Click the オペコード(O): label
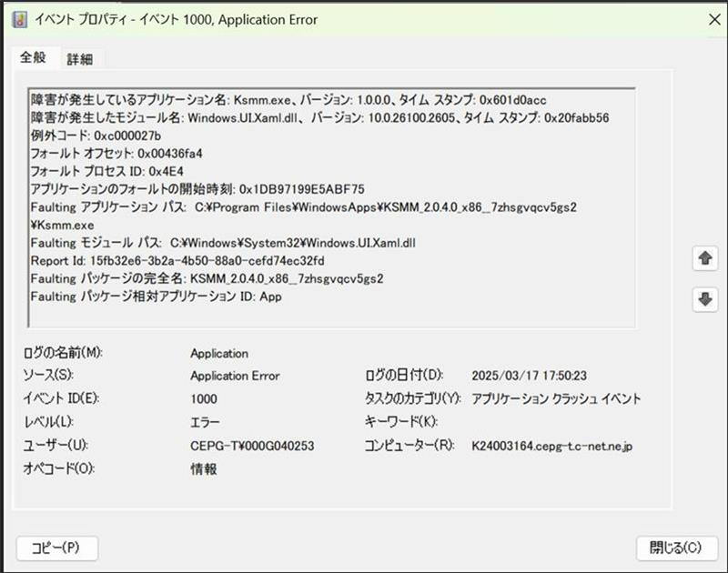The height and width of the screenshot is (573, 728). click(x=58, y=468)
